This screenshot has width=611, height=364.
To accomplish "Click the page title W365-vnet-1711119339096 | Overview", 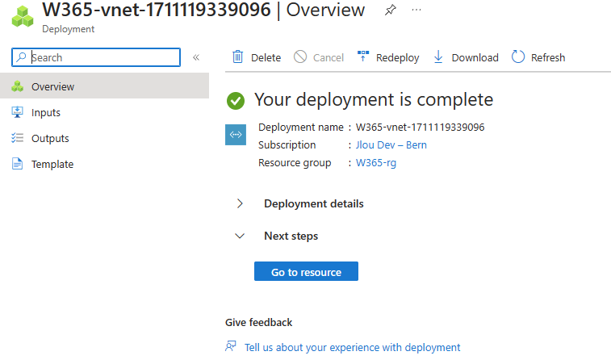I will click(x=203, y=10).
